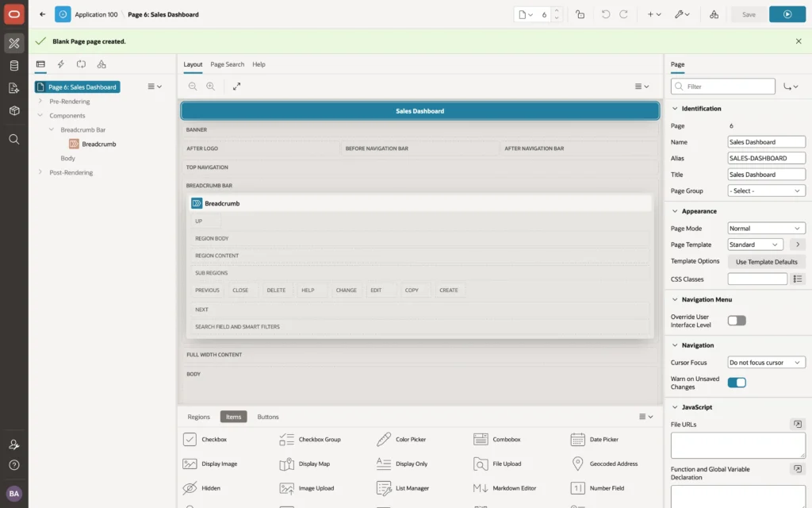Viewport: 812px width, 508px height.
Task: Zoom in on the layout
Action: [211, 87]
